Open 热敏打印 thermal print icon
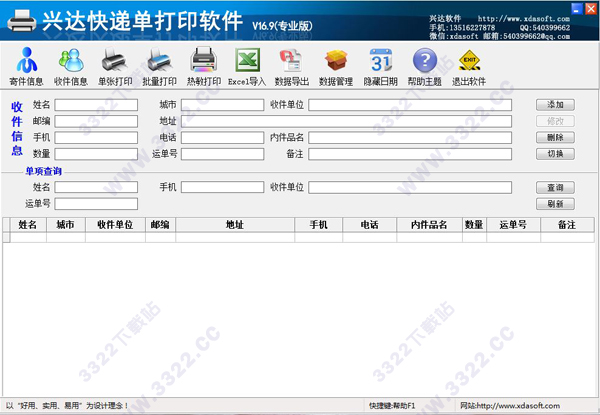 click(204, 66)
